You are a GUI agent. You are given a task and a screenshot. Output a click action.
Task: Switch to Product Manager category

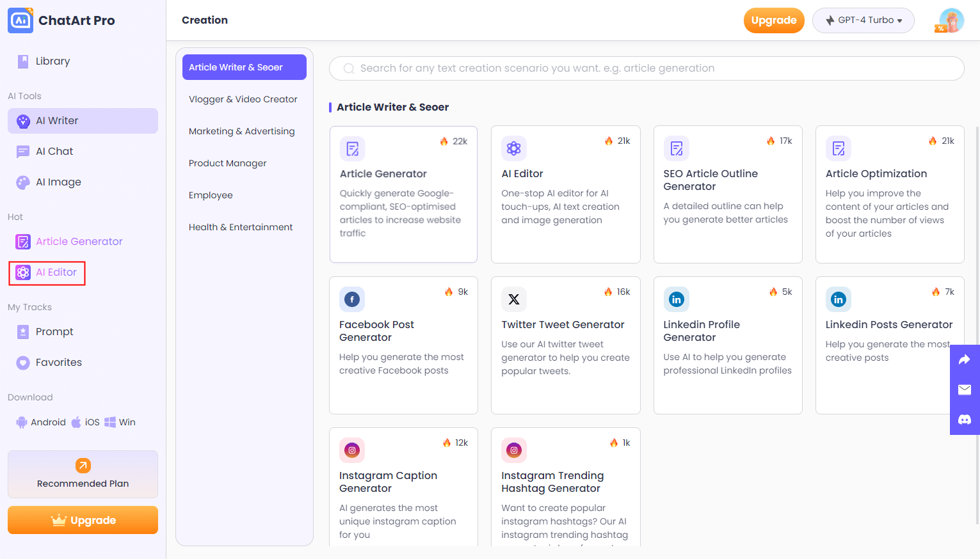click(228, 163)
